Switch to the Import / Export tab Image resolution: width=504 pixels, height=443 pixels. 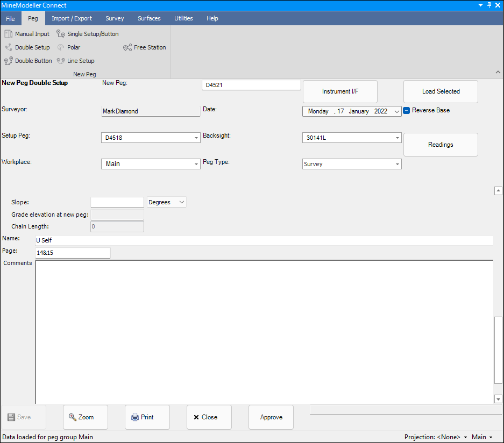(72, 18)
